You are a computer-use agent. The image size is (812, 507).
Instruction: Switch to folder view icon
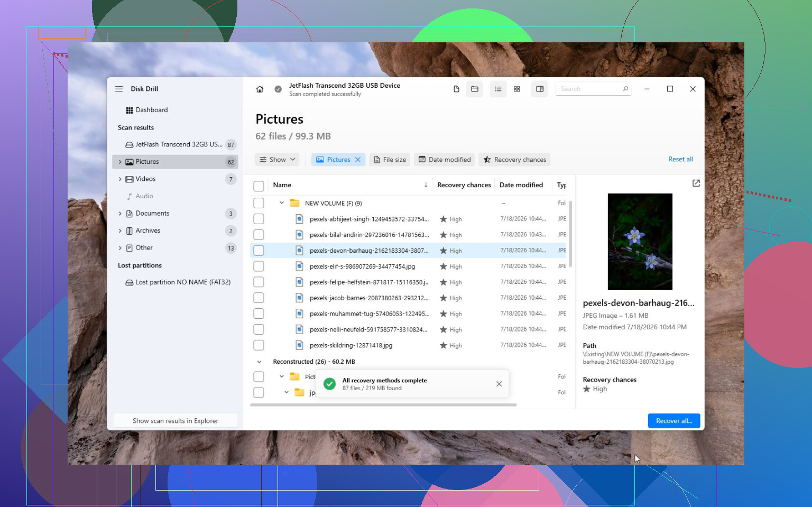coord(475,89)
